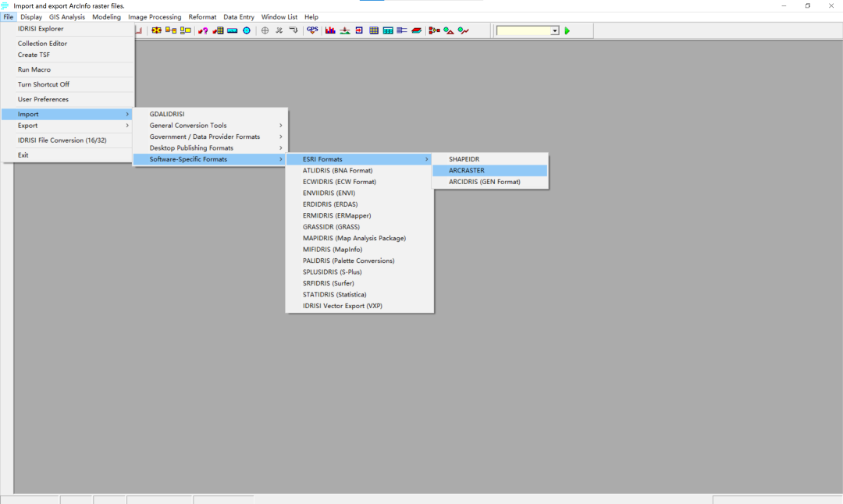Click into the yellow toolbar text field
Viewport: 843px width, 504px height.
524,31
